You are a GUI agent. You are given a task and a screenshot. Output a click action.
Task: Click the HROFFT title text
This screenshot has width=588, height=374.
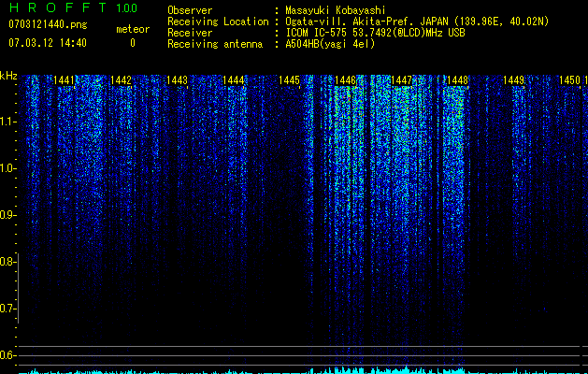[x=58, y=7]
